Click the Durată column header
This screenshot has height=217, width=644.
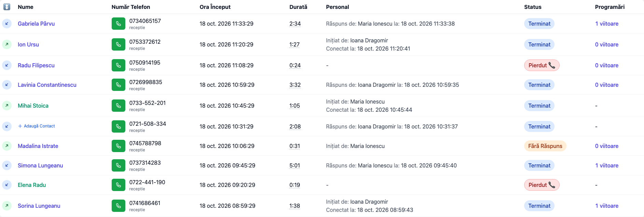298,7
